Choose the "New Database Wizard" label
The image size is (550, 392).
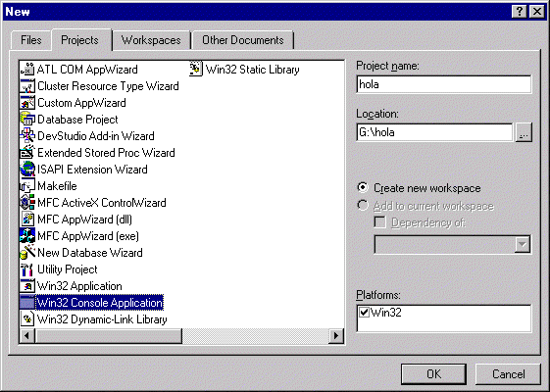[x=90, y=253]
